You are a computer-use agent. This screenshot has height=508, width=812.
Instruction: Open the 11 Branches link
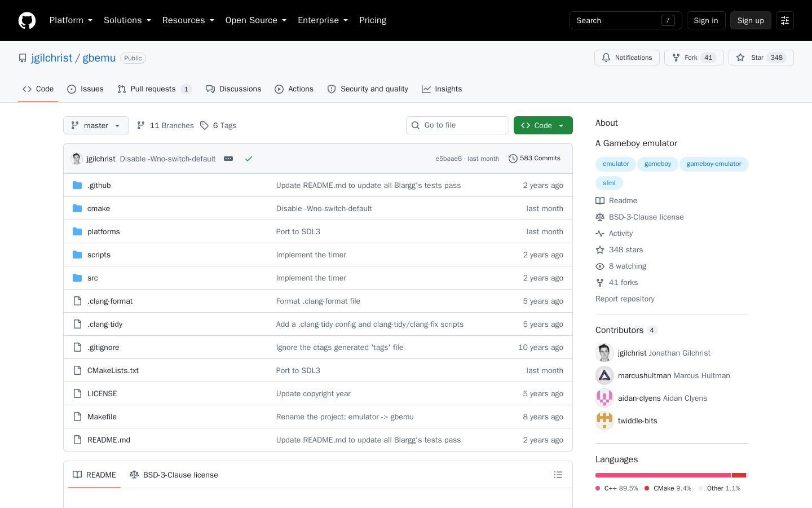(165, 125)
